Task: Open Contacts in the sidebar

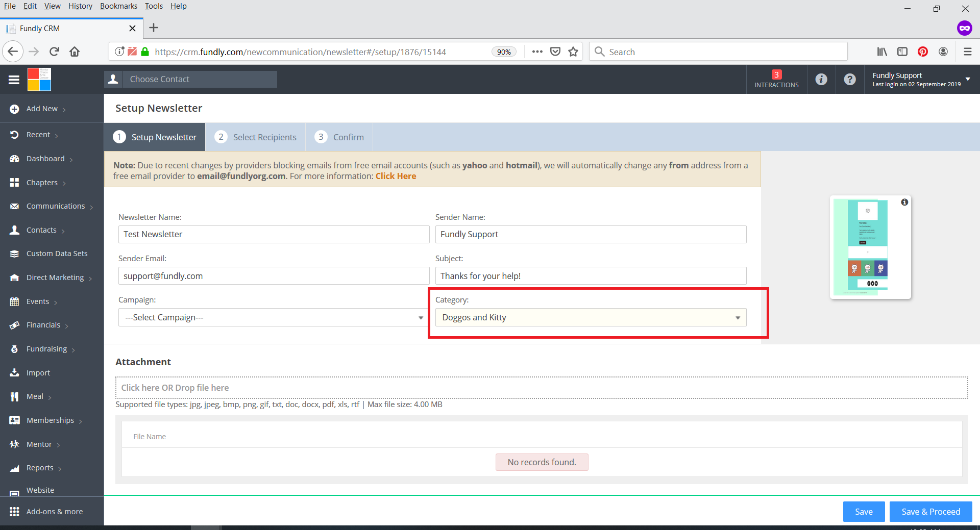Action: [x=41, y=230]
